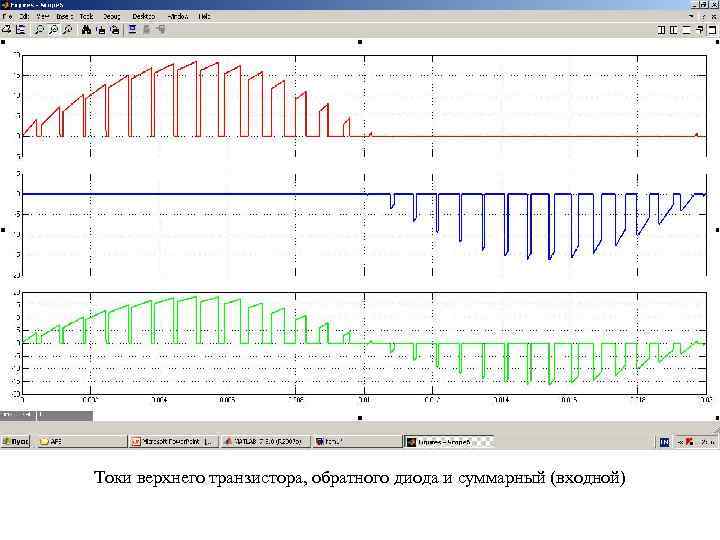Click the EN language indicator in tray
Image resolution: width=720 pixels, height=540 pixels.
664,442
